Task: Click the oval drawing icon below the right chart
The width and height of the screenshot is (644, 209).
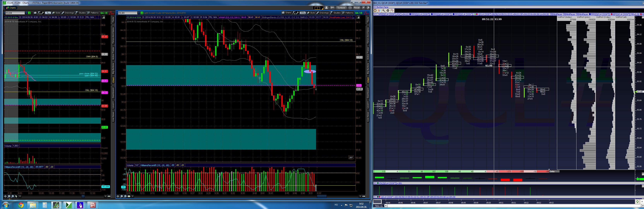Action: (x=129, y=196)
